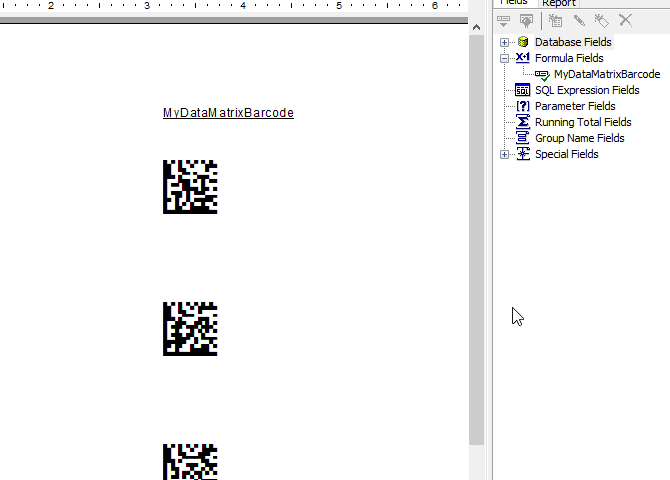
Task: Click the Browse Data toolbar icon
Action: pyautogui.click(x=526, y=21)
